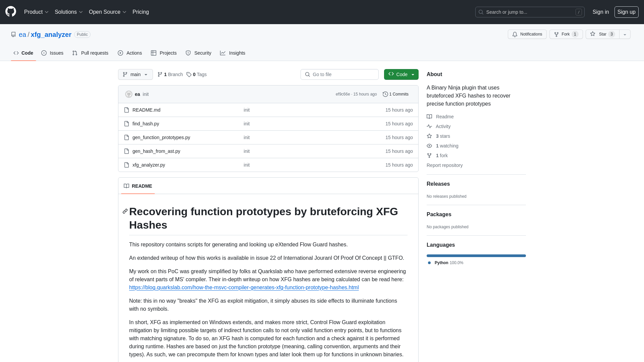Open the xfg_analyzer.py file
The width and height of the screenshot is (644, 362).
[x=149, y=165]
